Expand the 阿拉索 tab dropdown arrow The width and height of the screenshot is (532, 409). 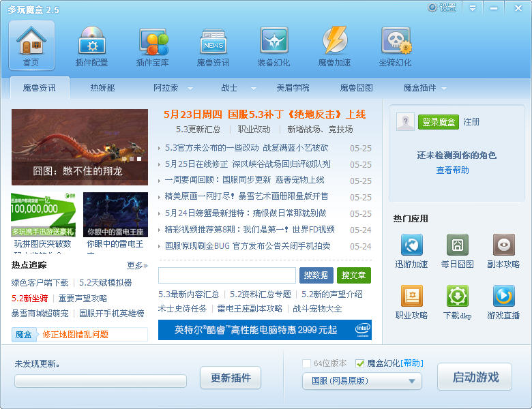(x=190, y=89)
